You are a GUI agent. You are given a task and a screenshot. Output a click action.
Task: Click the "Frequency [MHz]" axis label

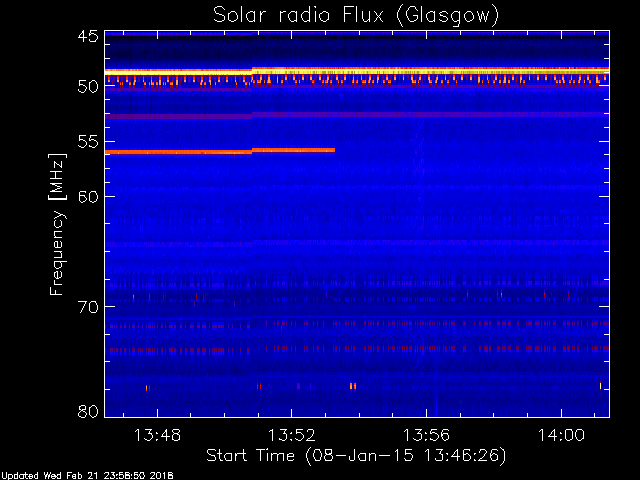point(57,224)
